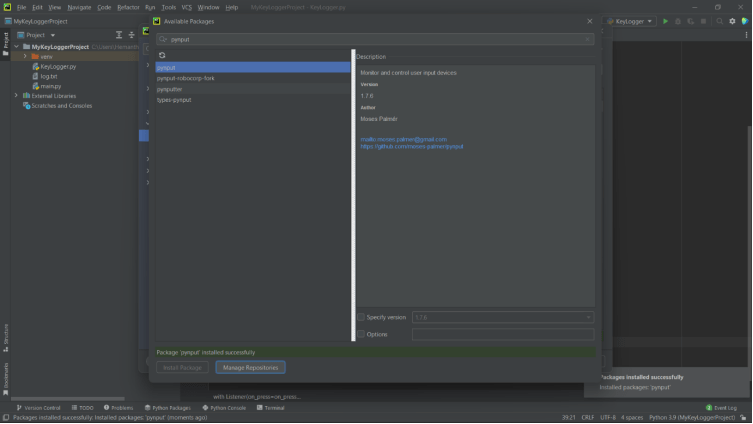Open the Python Packages tab
Viewport: 753px width, 424px height.
pos(168,408)
